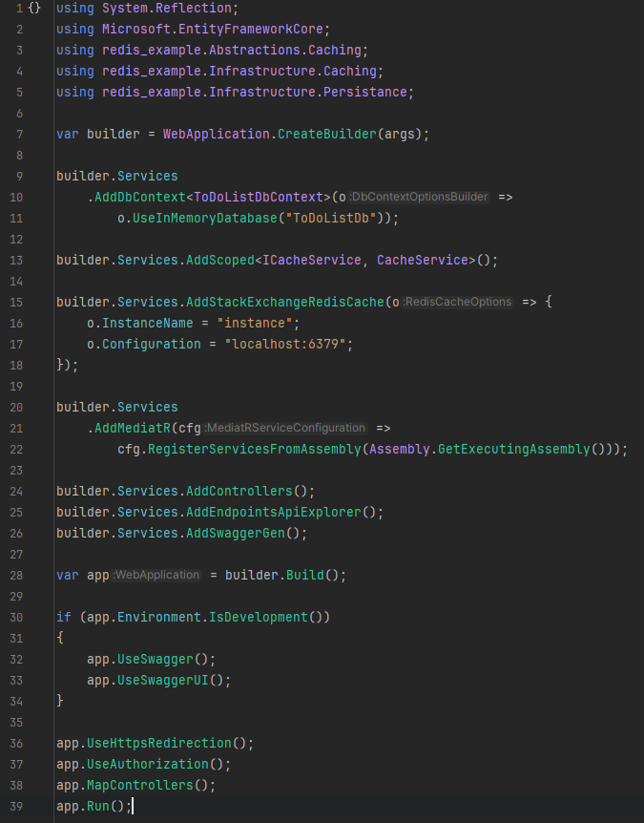Click the 'AddDbContext' method name
Image resolution: width=644 pixels, height=823 pixels.
pyautogui.click(x=140, y=197)
